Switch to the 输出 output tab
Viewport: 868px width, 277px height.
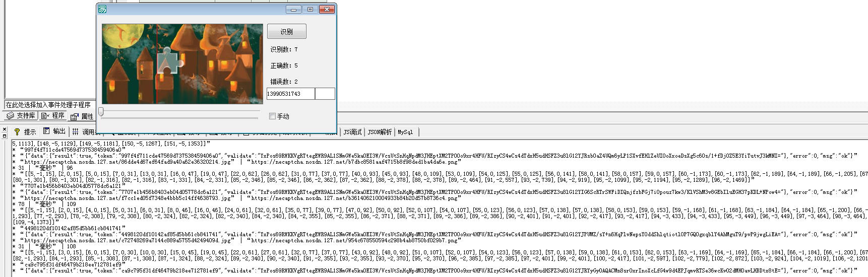(x=54, y=131)
